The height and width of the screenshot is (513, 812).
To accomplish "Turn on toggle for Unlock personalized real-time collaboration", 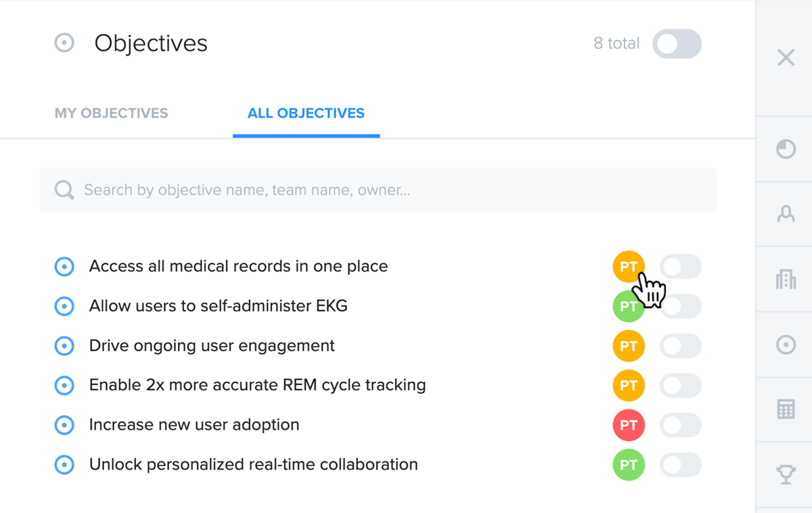I will pyautogui.click(x=681, y=465).
